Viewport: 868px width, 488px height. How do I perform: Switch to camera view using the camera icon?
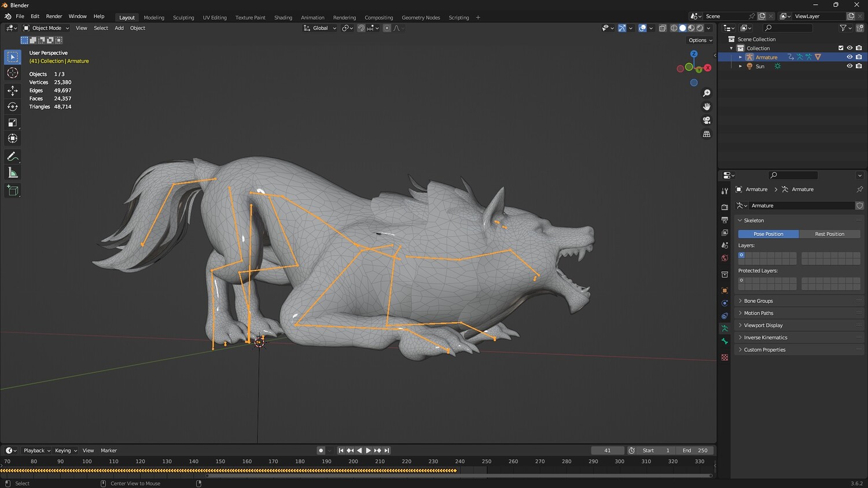point(707,120)
